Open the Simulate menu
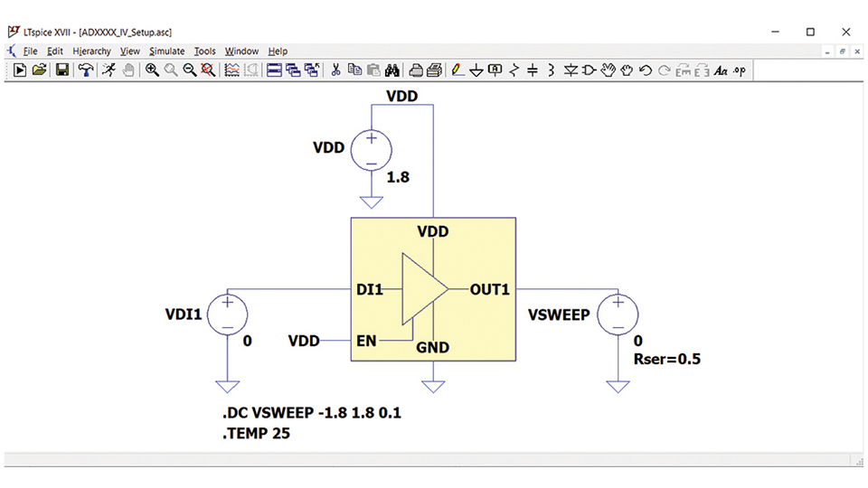 point(167,51)
